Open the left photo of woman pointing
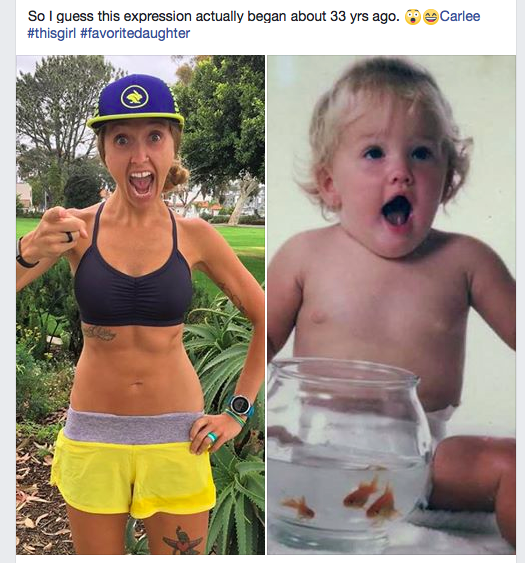 [140, 304]
